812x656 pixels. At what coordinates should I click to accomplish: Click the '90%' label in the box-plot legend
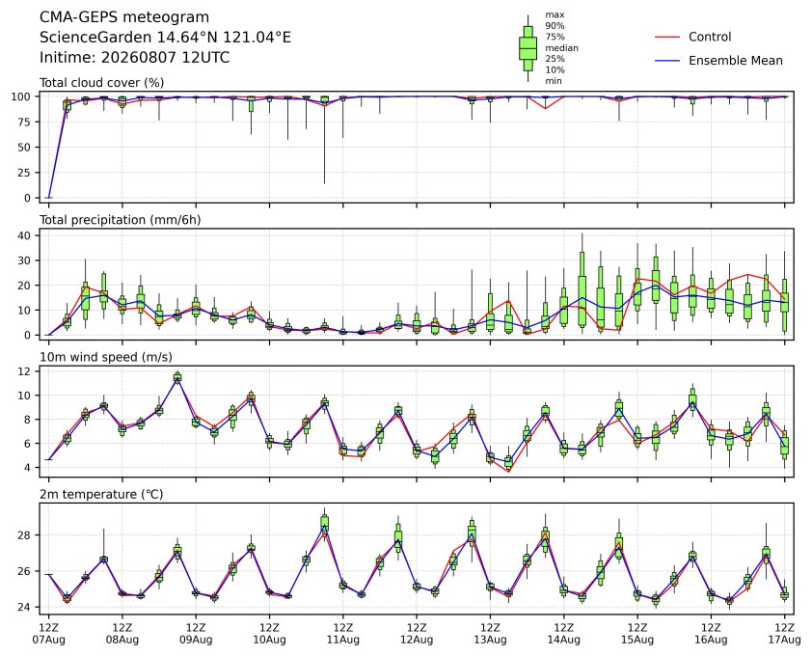[555, 25]
